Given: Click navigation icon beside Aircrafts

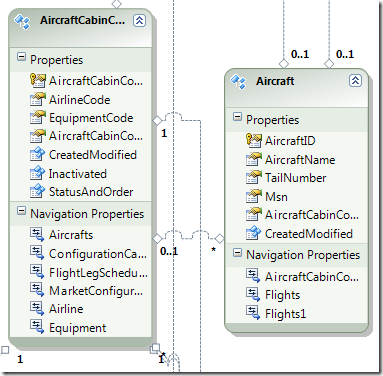Looking at the screenshot, I should 37,234.
